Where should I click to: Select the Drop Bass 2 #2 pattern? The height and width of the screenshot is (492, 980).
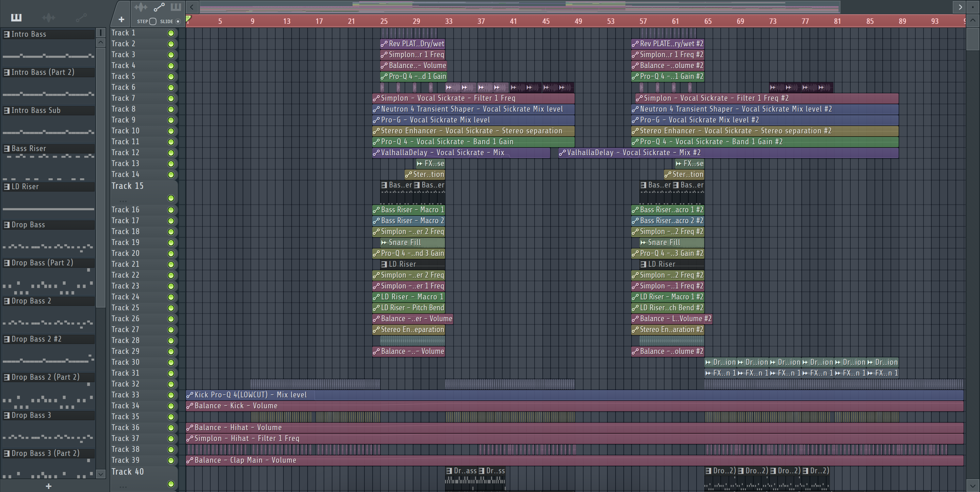tap(48, 339)
